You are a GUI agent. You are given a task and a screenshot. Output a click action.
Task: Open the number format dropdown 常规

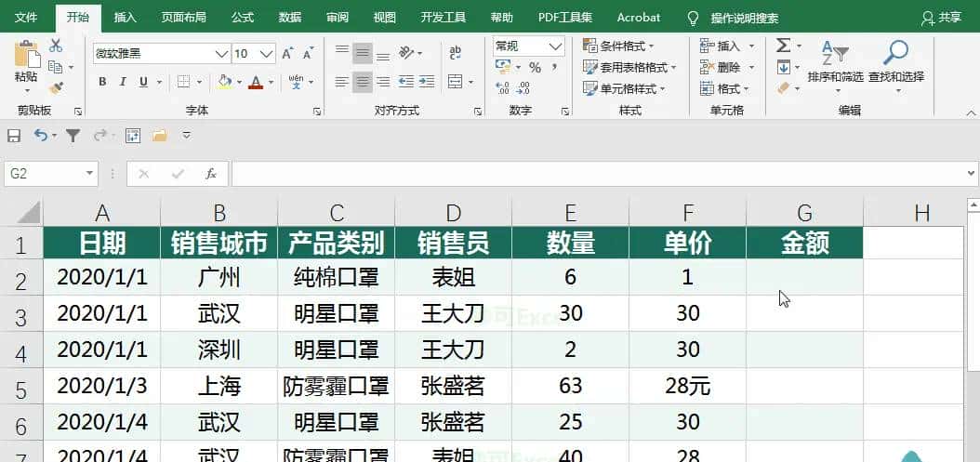click(x=555, y=46)
